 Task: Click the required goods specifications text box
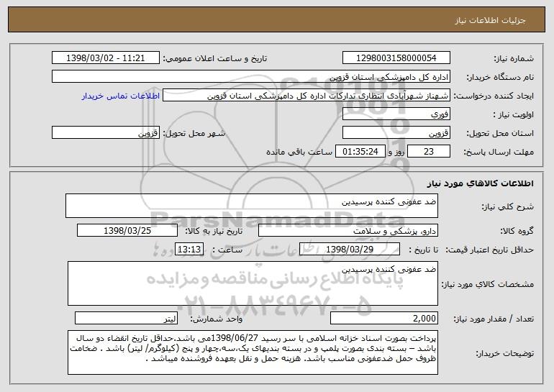pos(253,283)
